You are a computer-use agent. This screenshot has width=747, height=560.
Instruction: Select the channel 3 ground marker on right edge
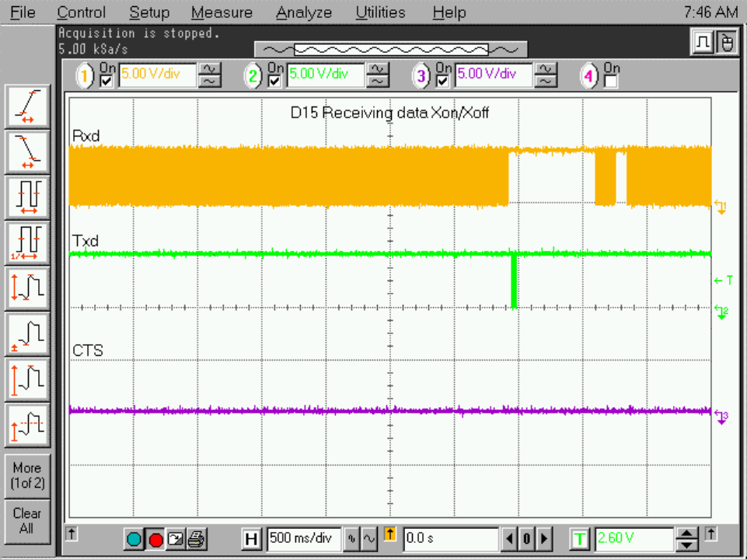[x=721, y=418]
